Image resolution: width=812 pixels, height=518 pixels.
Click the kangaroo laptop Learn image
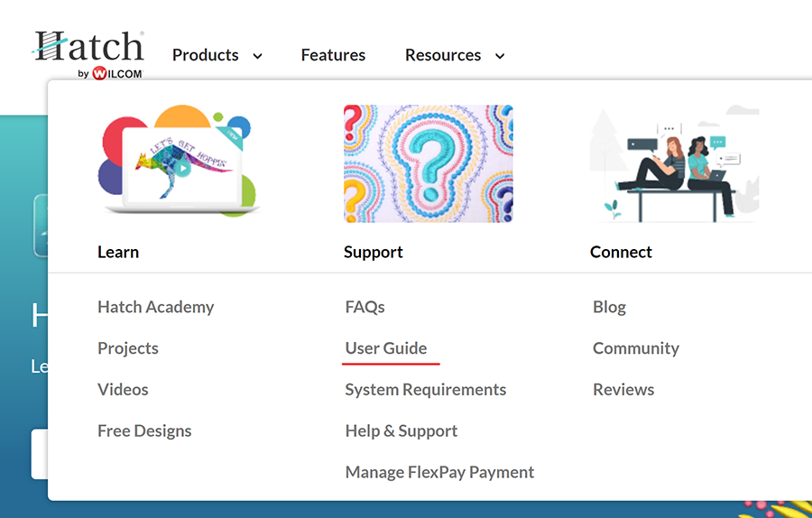point(178,163)
